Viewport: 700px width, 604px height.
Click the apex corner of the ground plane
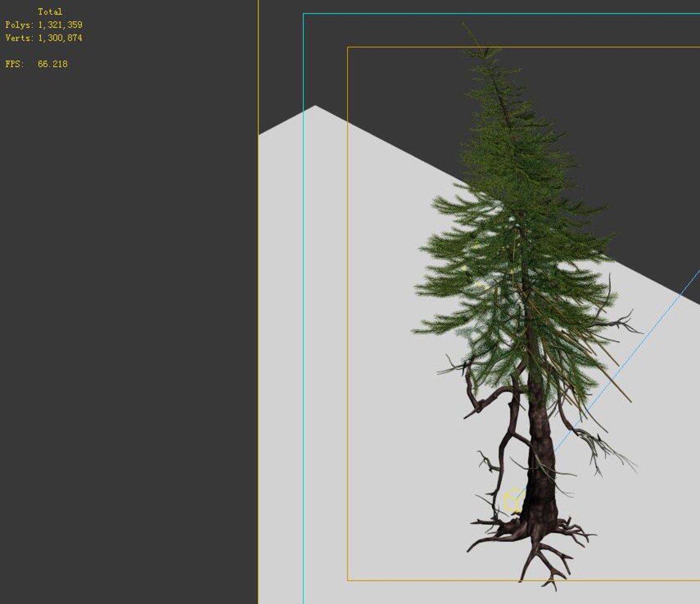315,107
